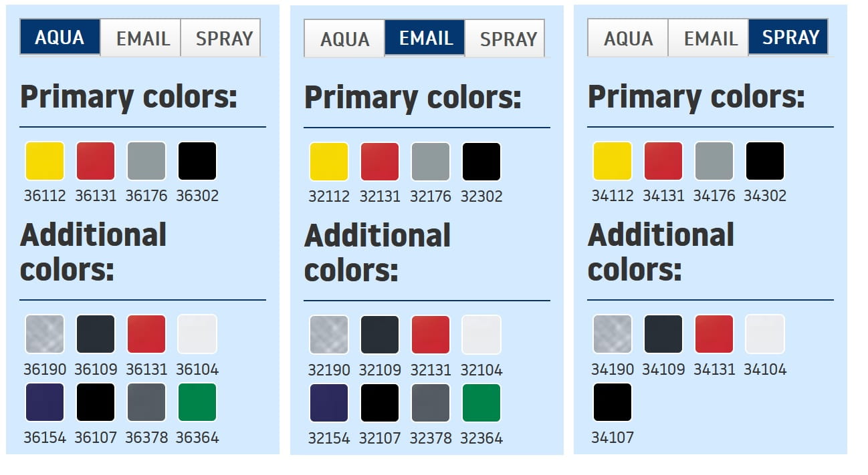Screen dimensions: 868x475
Task: Click the yellow swatch 34112
Action: click(613, 161)
